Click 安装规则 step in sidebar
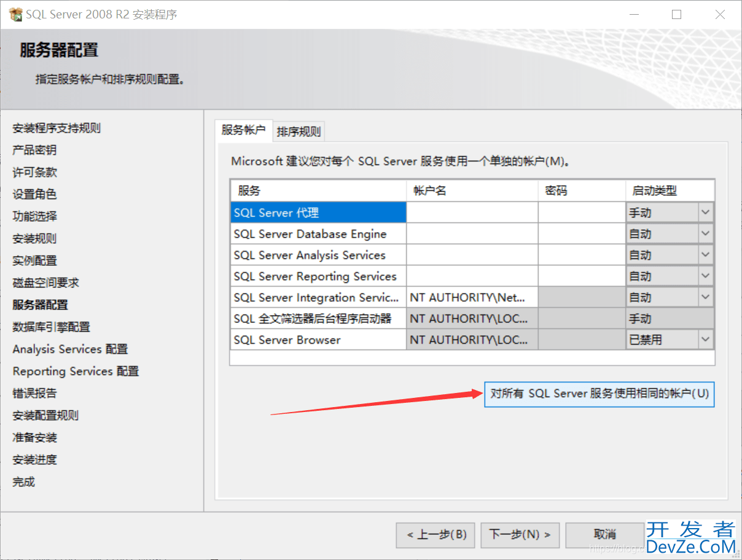This screenshot has width=742, height=560. [x=34, y=239]
